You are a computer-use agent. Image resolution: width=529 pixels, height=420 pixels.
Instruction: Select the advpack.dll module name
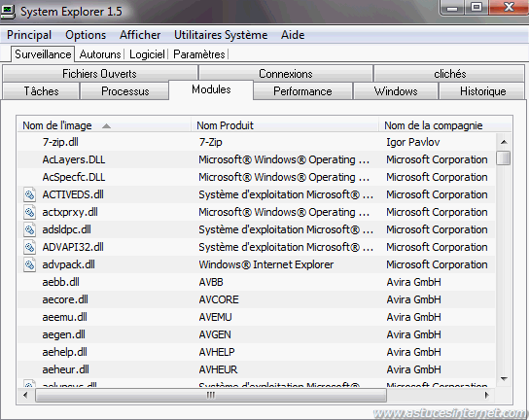[x=68, y=265]
